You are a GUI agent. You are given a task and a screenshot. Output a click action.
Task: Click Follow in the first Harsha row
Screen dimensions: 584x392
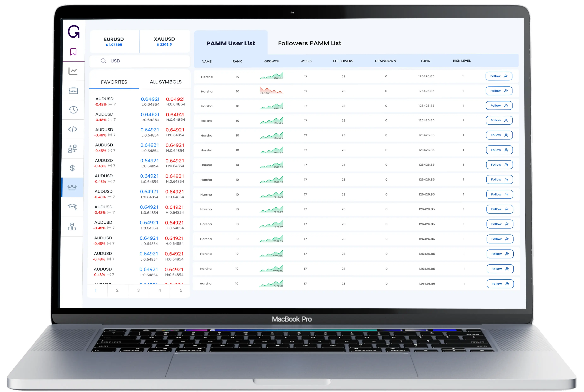(x=499, y=76)
